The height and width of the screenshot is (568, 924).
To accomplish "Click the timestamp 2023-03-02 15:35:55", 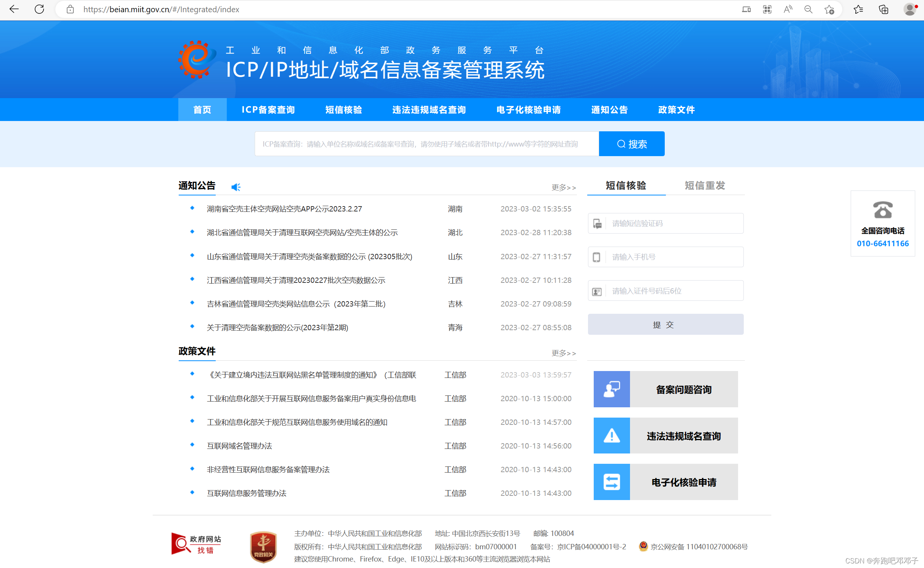I will (x=536, y=209).
